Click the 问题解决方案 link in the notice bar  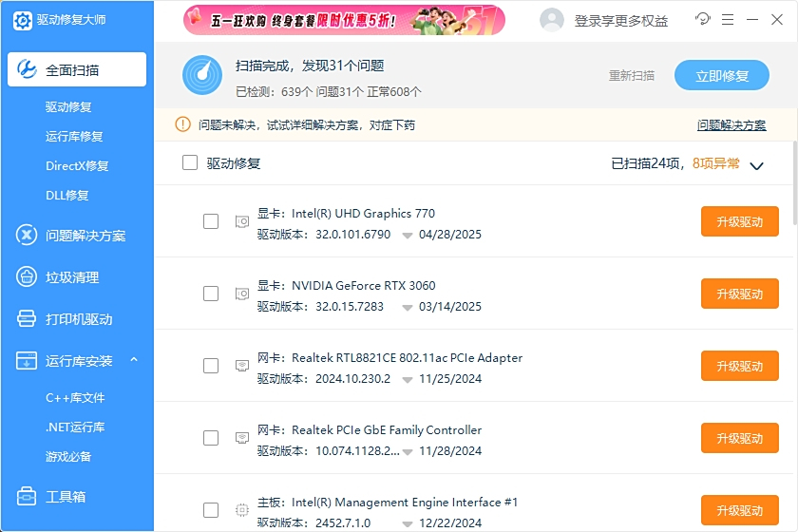731,125
